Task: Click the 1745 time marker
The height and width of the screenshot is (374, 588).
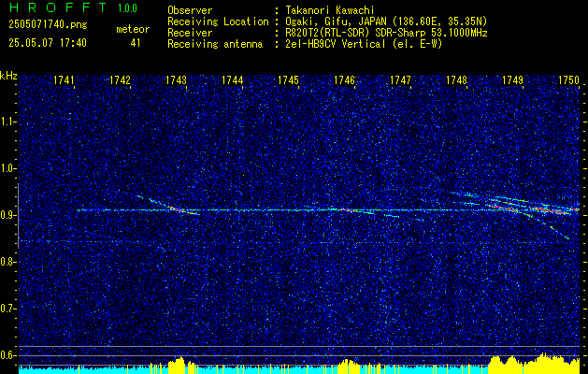Action: 288,80
